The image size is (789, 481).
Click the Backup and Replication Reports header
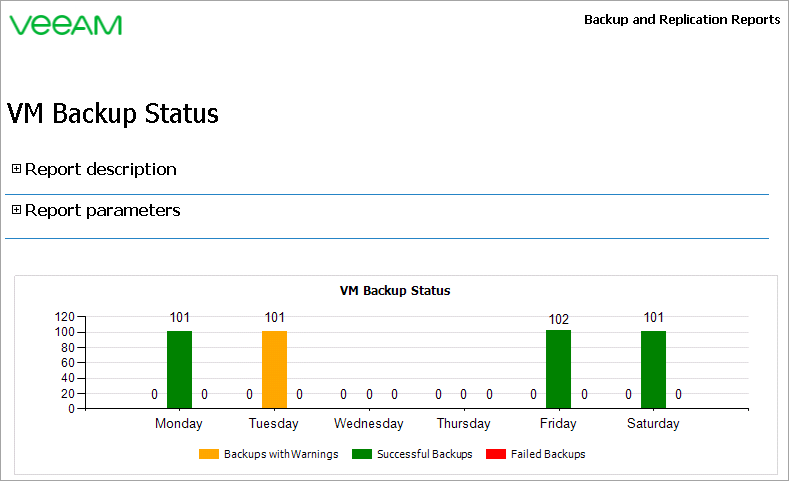(x=682, y=20)
